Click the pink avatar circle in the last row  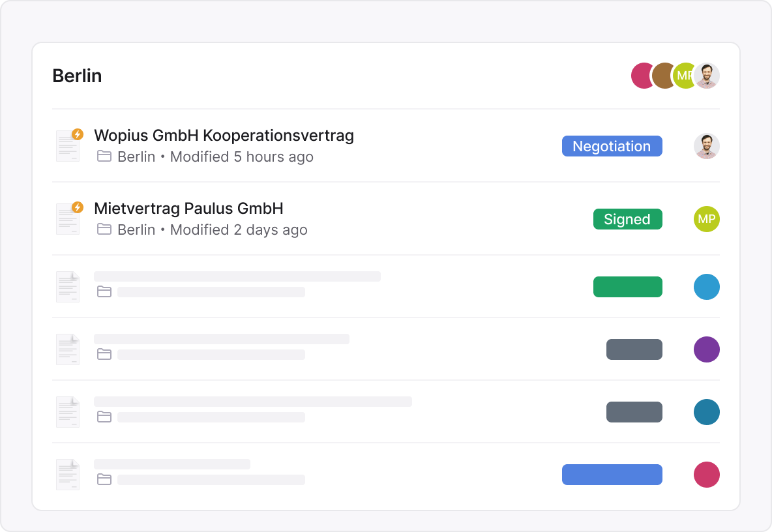coord(706,475)
